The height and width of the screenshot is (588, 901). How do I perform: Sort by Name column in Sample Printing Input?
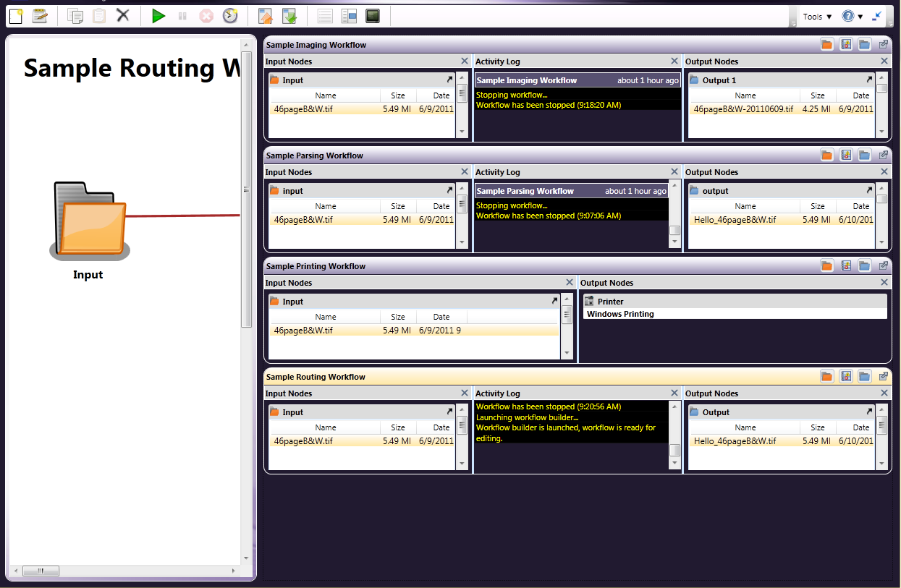point(326,317)
